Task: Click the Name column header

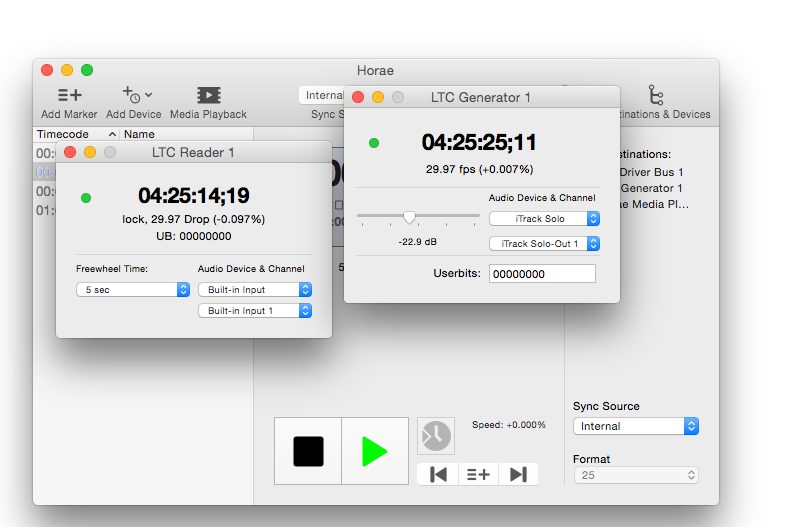Action: point(139,134)
